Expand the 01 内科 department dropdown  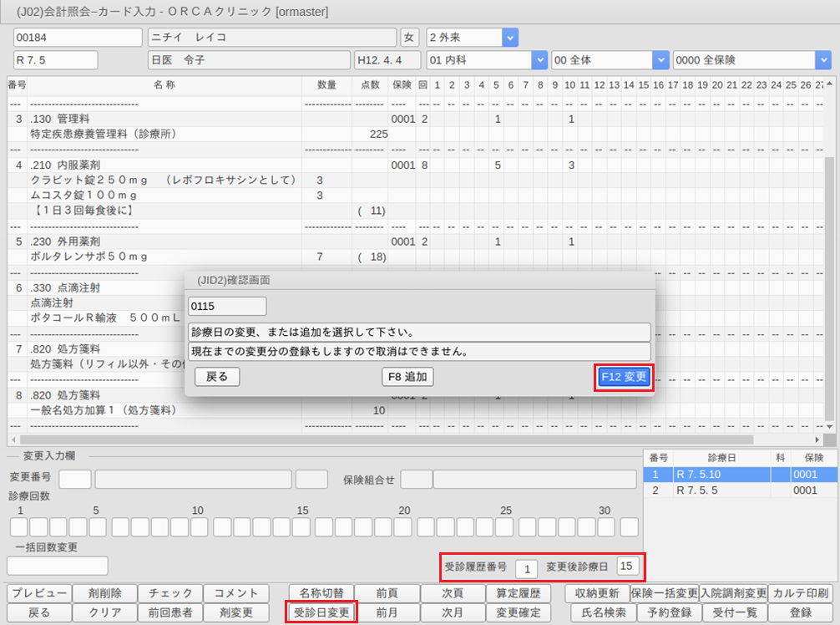tap(539, 60)
